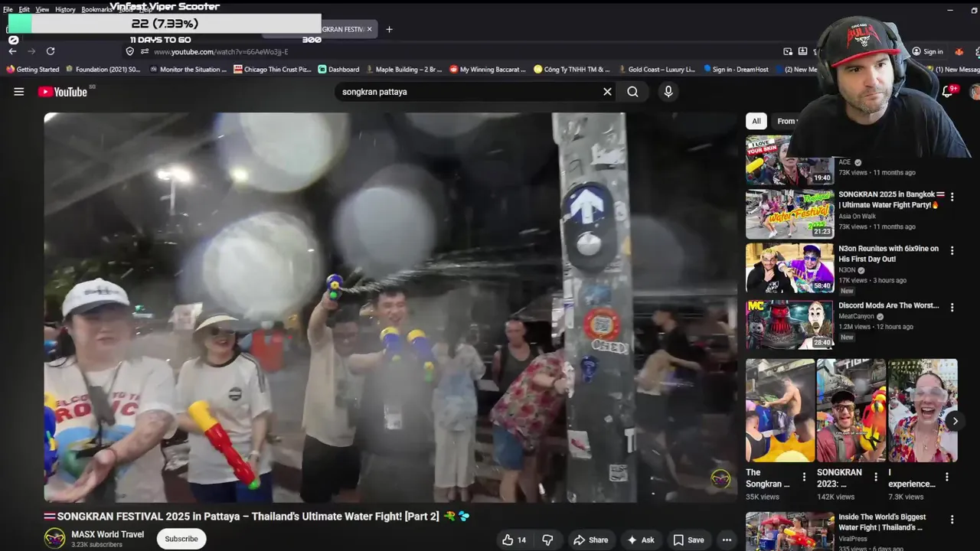Select the All filter chip
Image resolution: width=980 pixels, height=551 pixels.
(756, 121)
